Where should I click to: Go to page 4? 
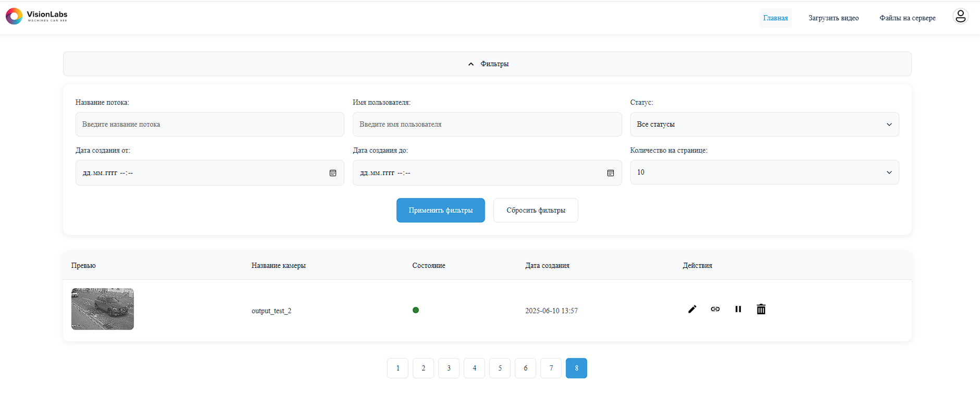474,368
